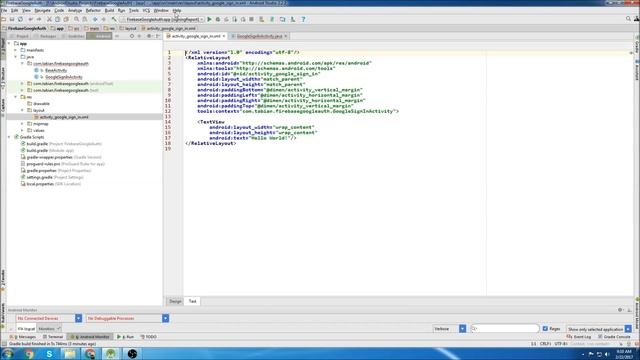Click the Cut scissors icon
This screenshot has height=360, width=640.
49,19
